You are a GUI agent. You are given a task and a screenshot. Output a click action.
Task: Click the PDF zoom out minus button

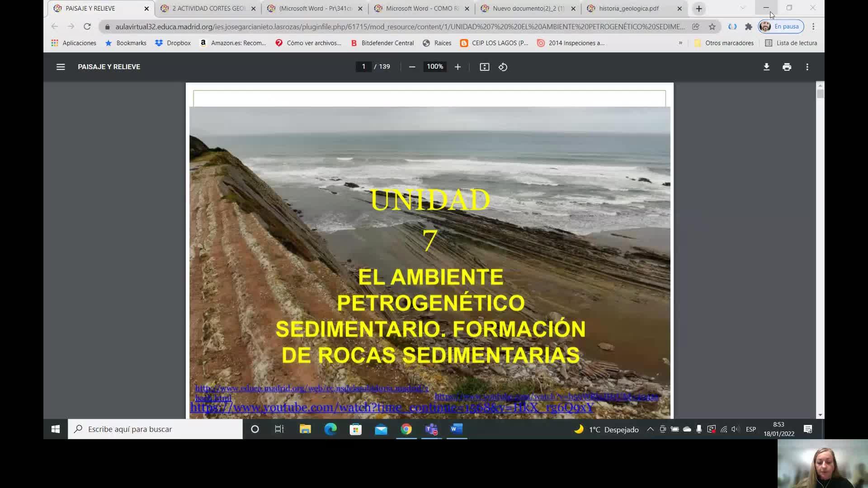(412, 67)
